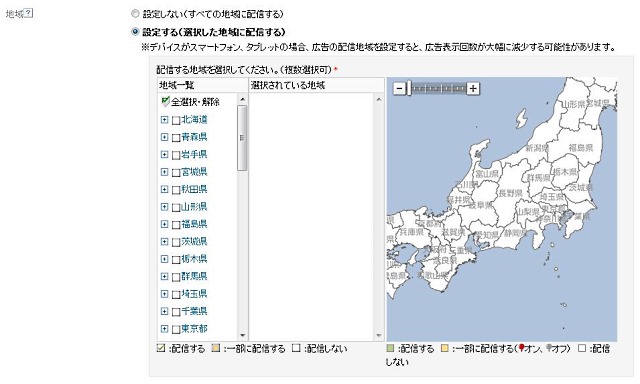Click the 福島県 region link
The height and width of the screenshot is (384, 640).
194,224
